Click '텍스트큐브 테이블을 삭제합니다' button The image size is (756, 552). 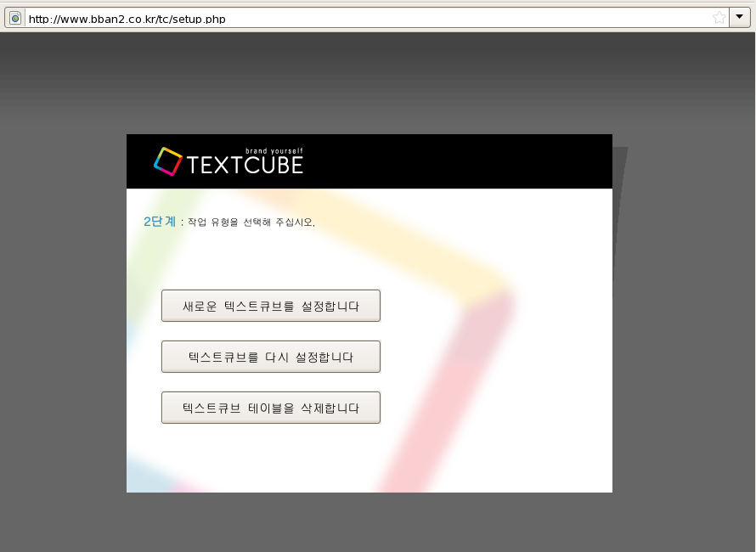(271, 408)
